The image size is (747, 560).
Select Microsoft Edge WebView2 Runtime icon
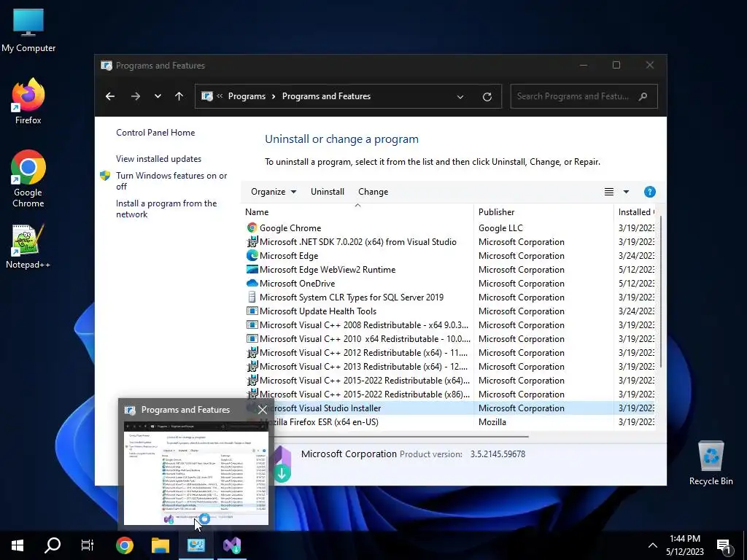[x=252, y=269]
